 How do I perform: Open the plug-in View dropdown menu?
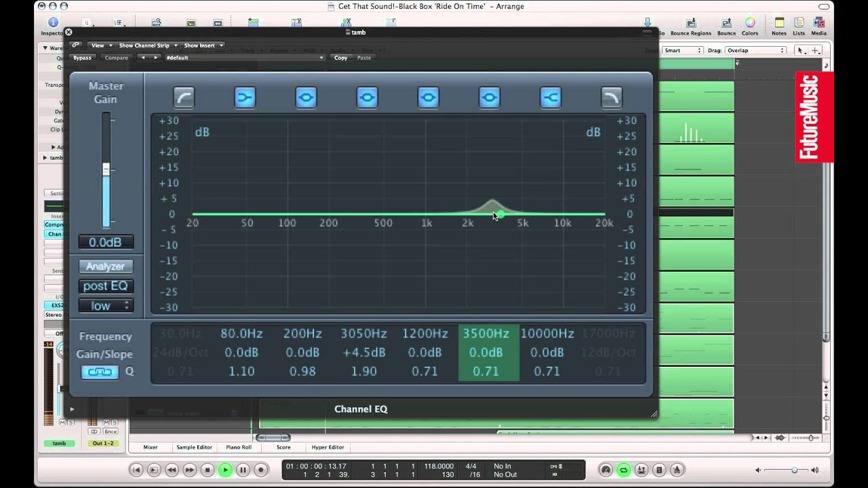coord(100,45)
